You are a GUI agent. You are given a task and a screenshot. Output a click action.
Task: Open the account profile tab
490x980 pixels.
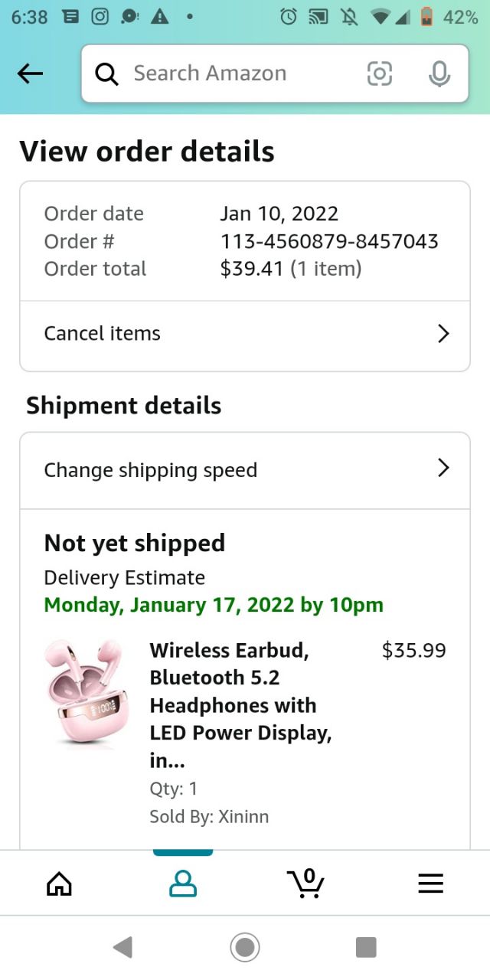click(x=183, y=884)
